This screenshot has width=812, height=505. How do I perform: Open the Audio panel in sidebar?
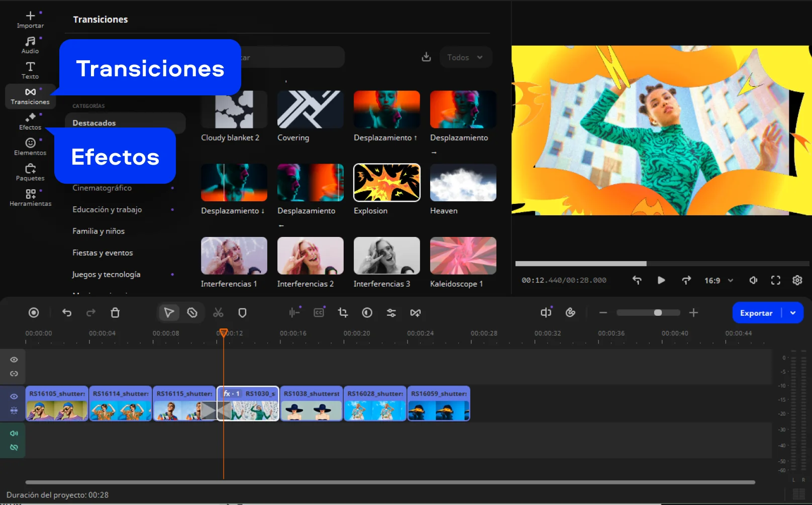tap(30, 45)
